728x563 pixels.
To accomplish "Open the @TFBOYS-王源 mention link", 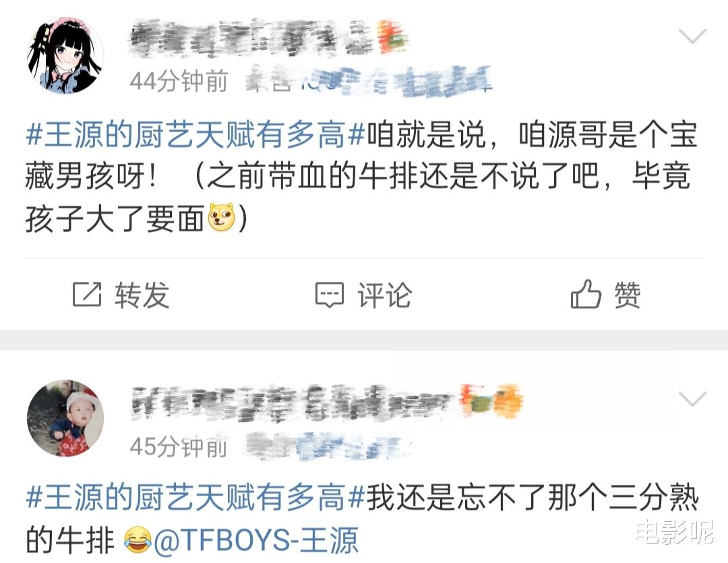I will coord(256,540).
